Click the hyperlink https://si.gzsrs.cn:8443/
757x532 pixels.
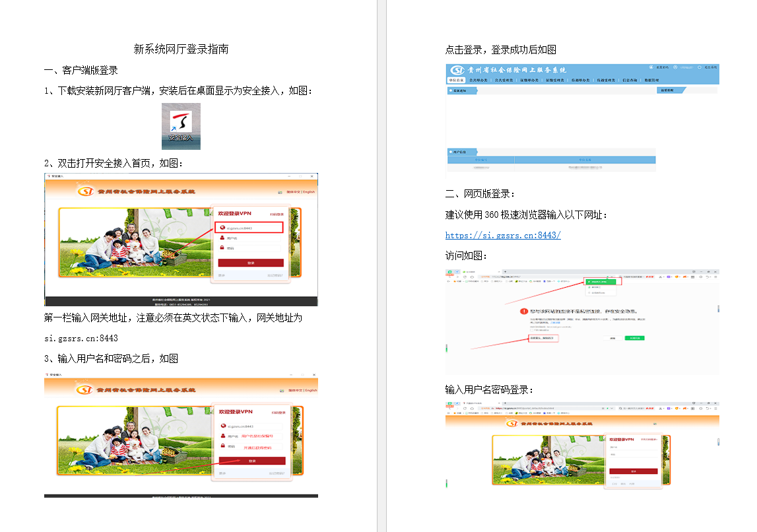(x=503, y=235)
